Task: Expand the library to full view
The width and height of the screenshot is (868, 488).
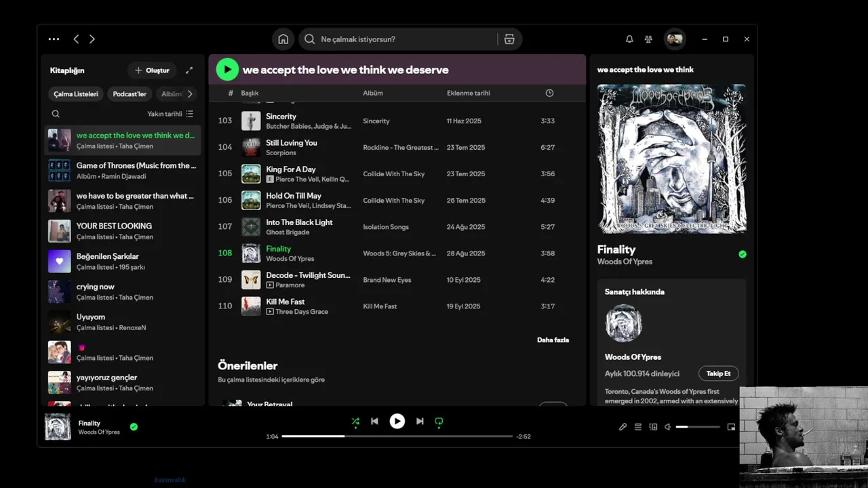Action: [189, 70]
